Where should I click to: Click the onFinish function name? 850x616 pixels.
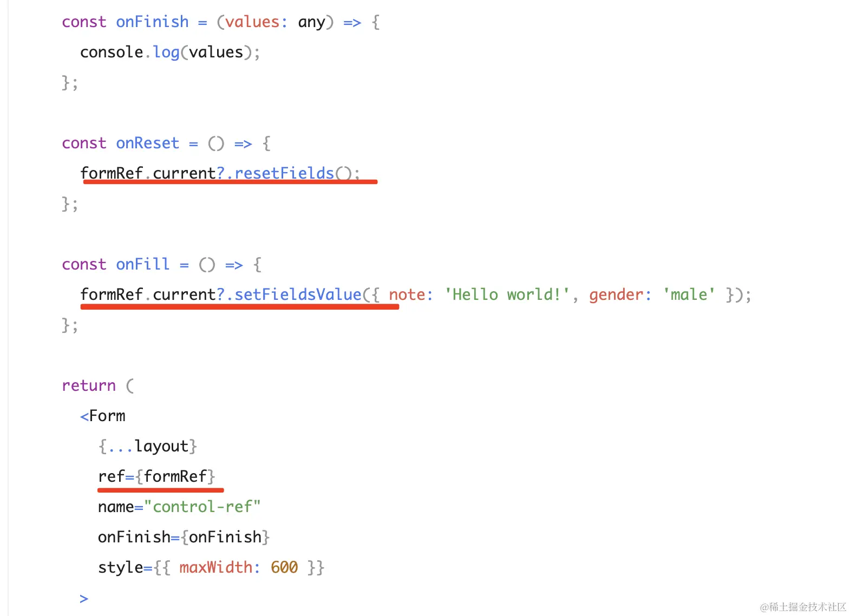[x=152, y=22]
